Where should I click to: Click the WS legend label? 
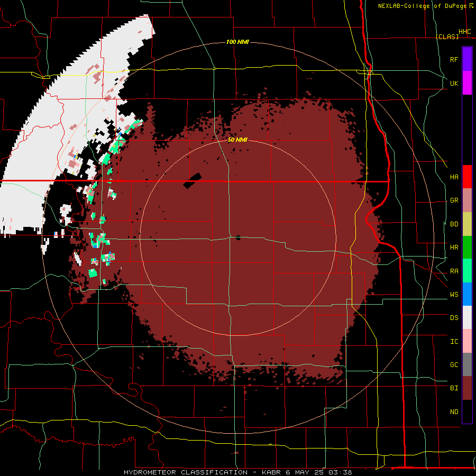point(454,295)
